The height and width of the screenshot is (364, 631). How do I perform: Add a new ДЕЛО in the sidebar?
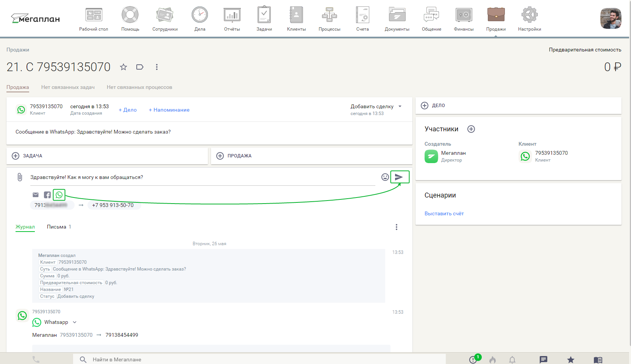(x=519, y=106)
